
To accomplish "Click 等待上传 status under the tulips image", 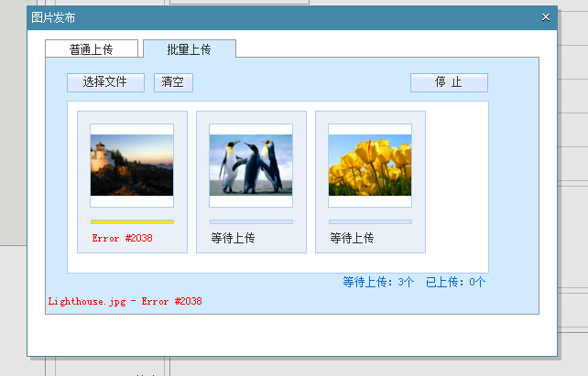I will 352,238.
